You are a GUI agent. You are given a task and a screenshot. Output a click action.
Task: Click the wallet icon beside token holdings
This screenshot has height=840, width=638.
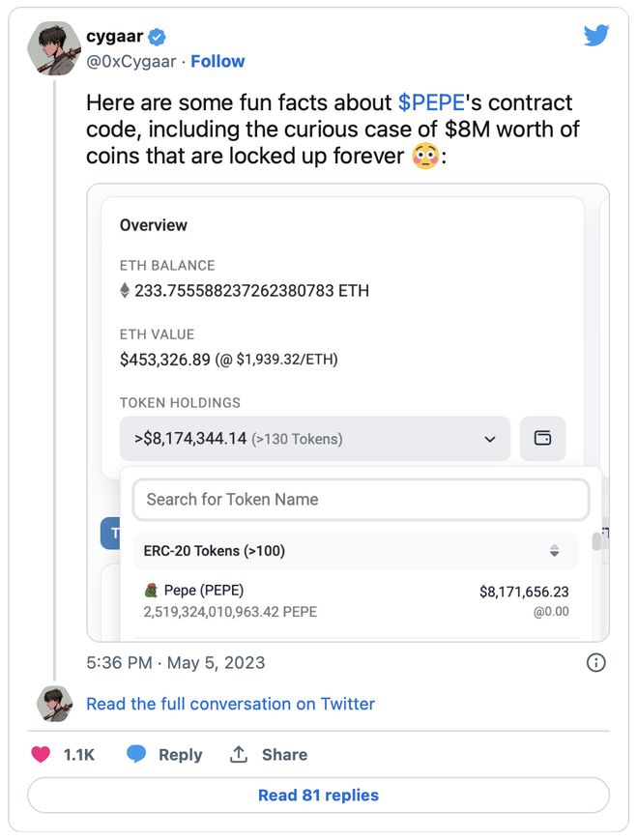click(x=542, y=438)
